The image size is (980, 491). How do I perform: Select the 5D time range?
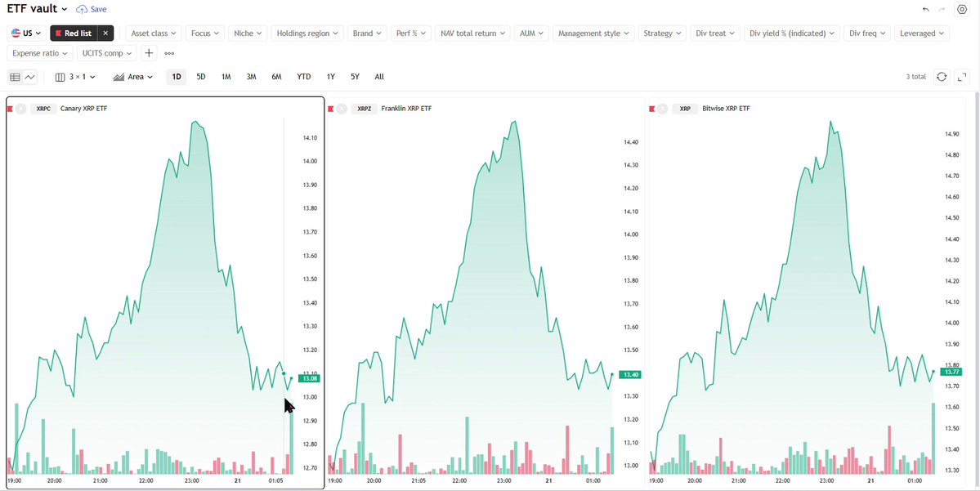pos(200,77)
